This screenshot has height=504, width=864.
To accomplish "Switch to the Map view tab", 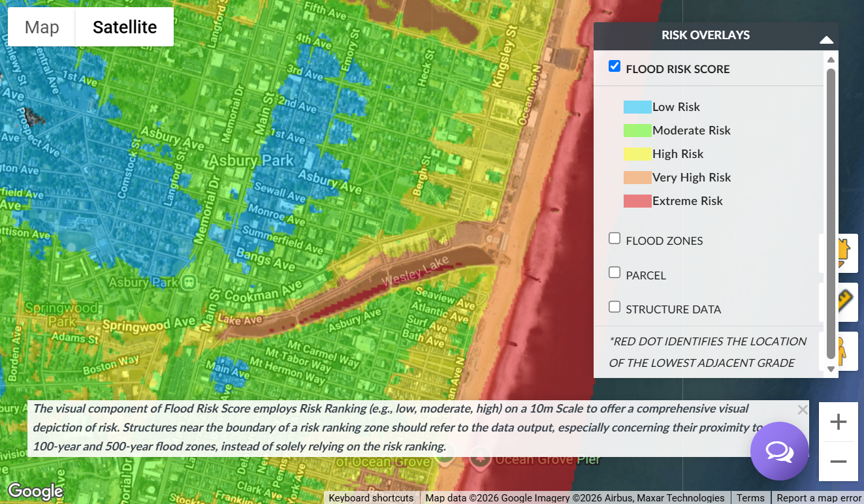I will point(42,27).
